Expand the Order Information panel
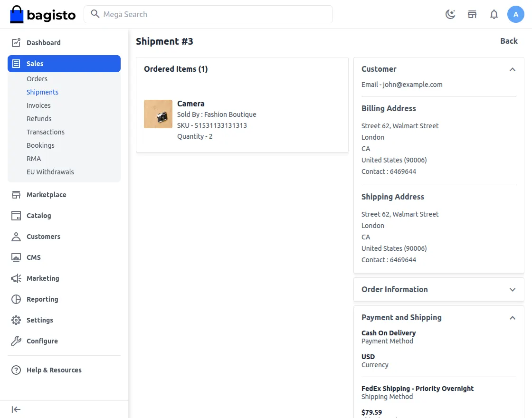 513,289
